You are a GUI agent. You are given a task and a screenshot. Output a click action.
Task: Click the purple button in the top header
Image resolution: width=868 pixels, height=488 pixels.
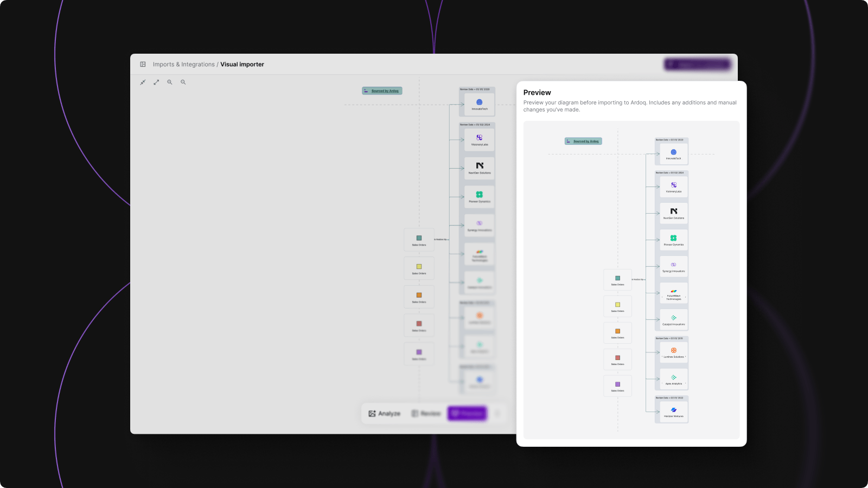(698, 65)
